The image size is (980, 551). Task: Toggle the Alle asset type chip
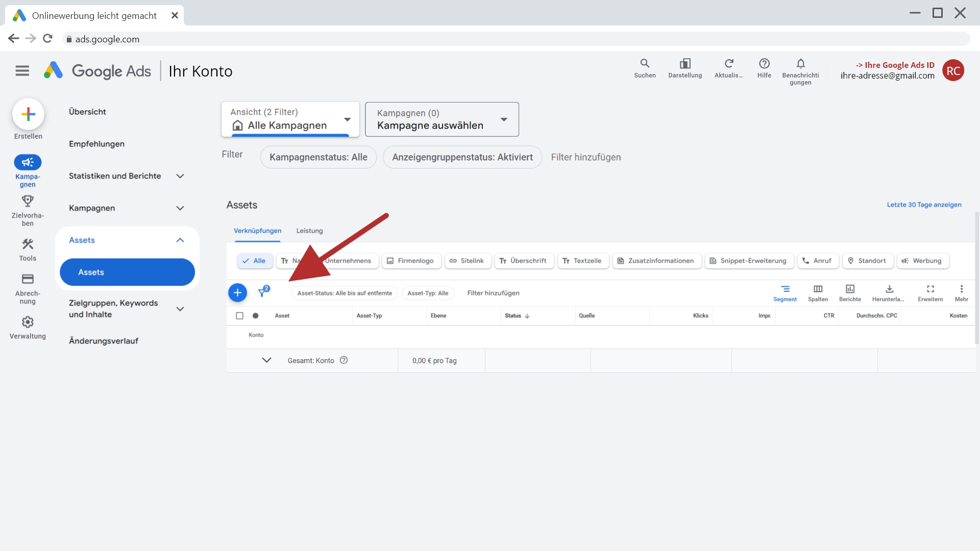tap(255, 261)
